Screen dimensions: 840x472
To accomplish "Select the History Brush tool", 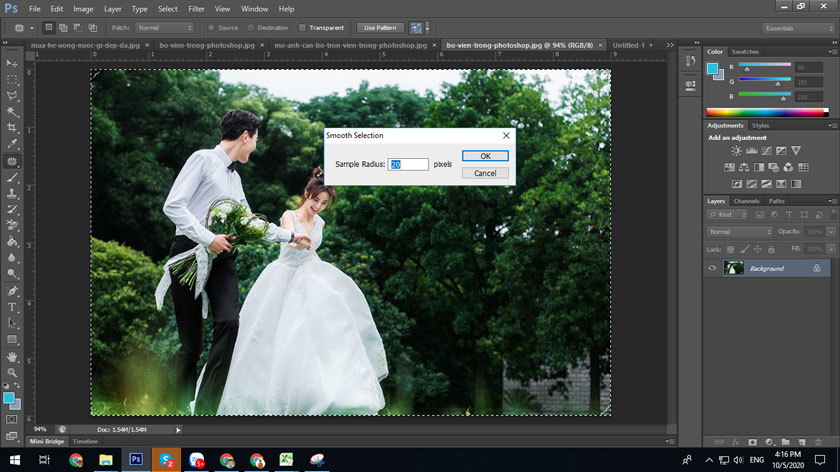I will click(x=12, y=209).
